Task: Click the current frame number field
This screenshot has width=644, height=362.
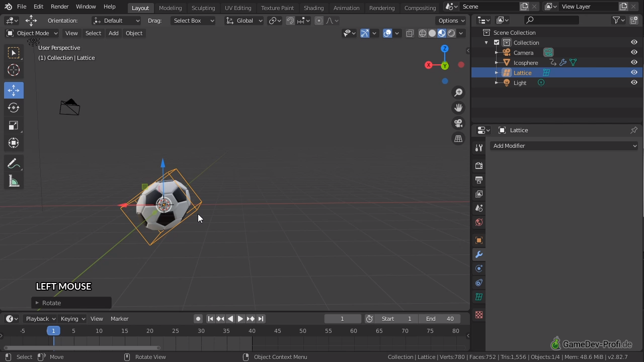Action: (343, 319)
